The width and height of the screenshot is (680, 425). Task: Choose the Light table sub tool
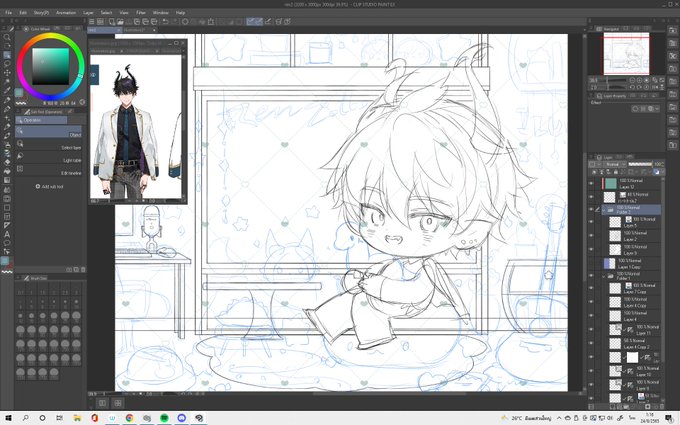pos(49,157)
